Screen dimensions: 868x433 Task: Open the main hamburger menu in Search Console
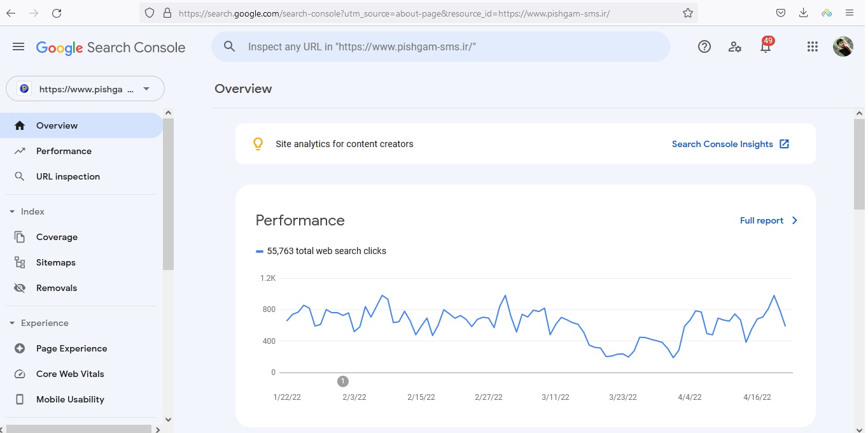point(18,47)
